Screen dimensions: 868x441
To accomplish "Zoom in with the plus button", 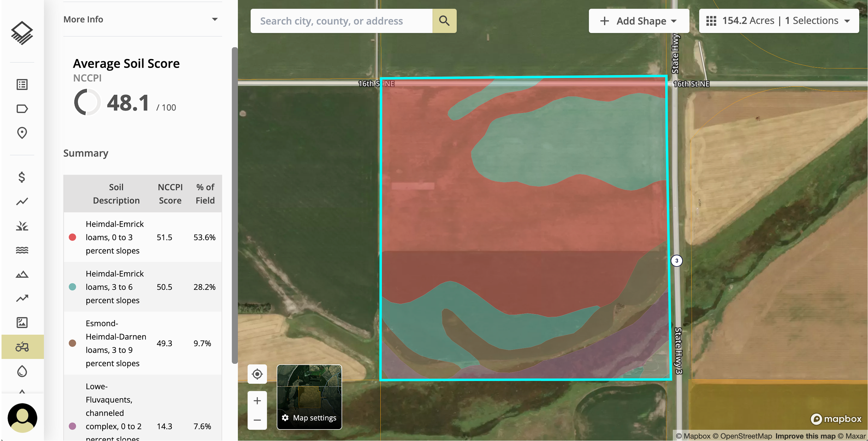I will 257,401.
